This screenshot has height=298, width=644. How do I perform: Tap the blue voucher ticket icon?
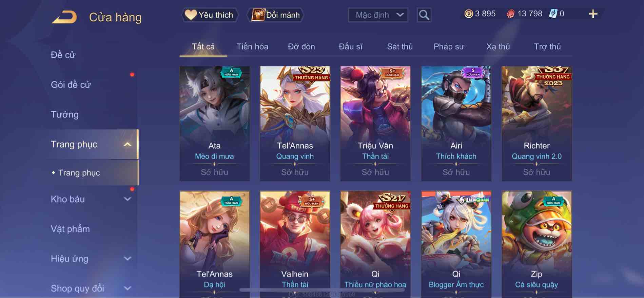[x=553, y=14]
